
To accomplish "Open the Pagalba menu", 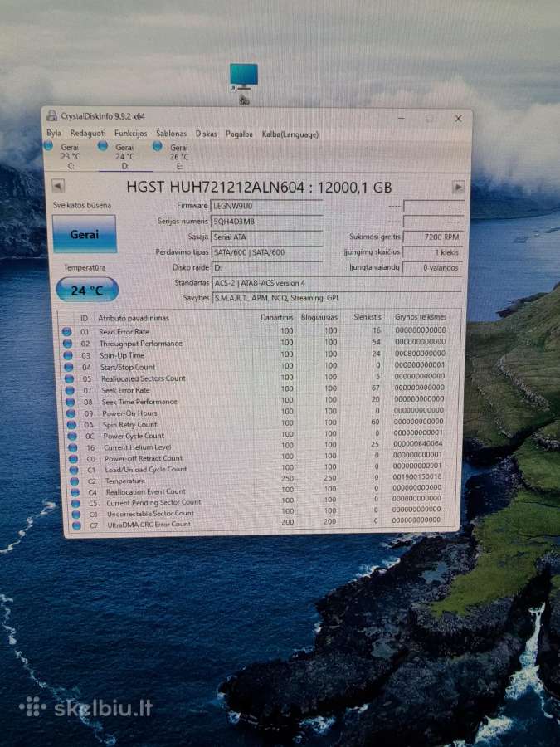I will tap(239, 134).
